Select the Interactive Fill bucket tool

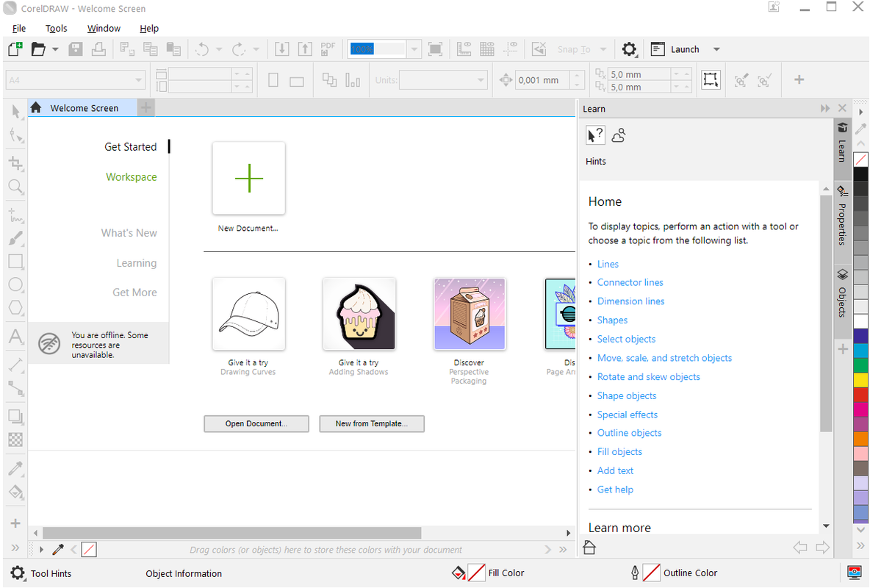(15, 492)
